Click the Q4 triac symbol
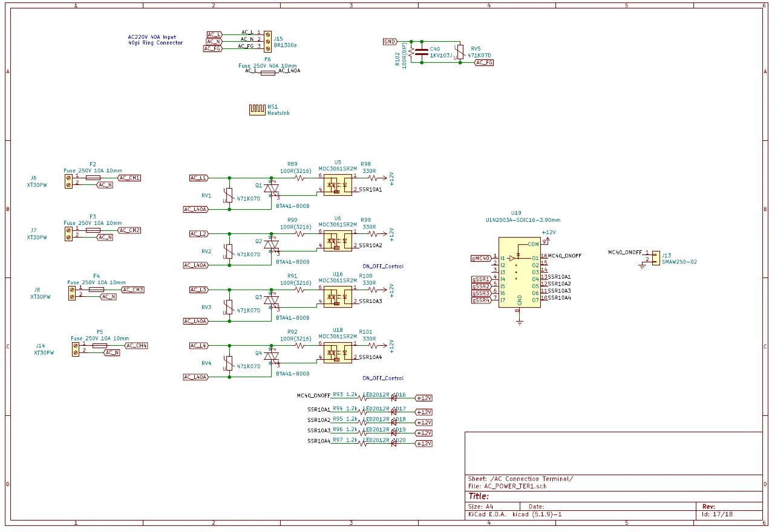This screenshot has height=532, width=772. click(272, 356)
